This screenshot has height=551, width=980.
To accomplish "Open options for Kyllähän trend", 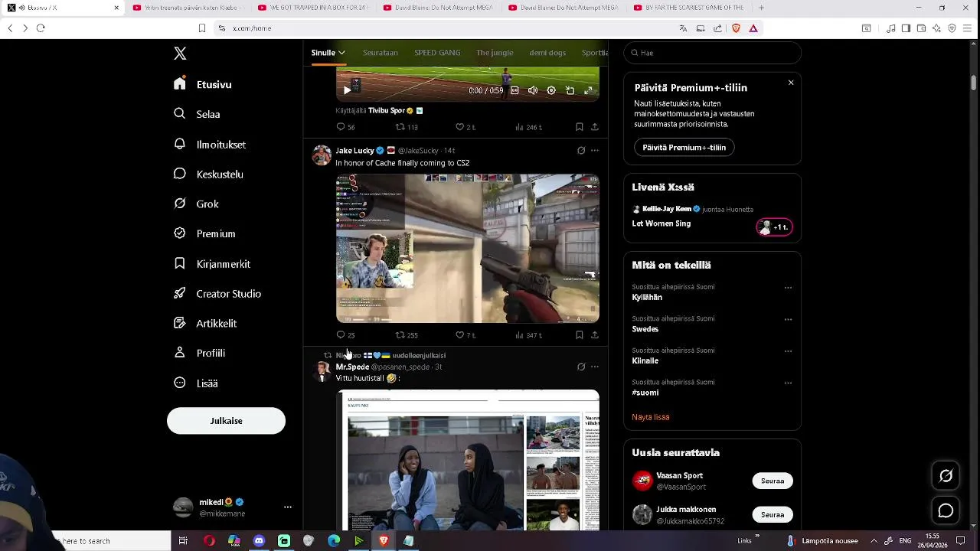I will pos(788,288).
